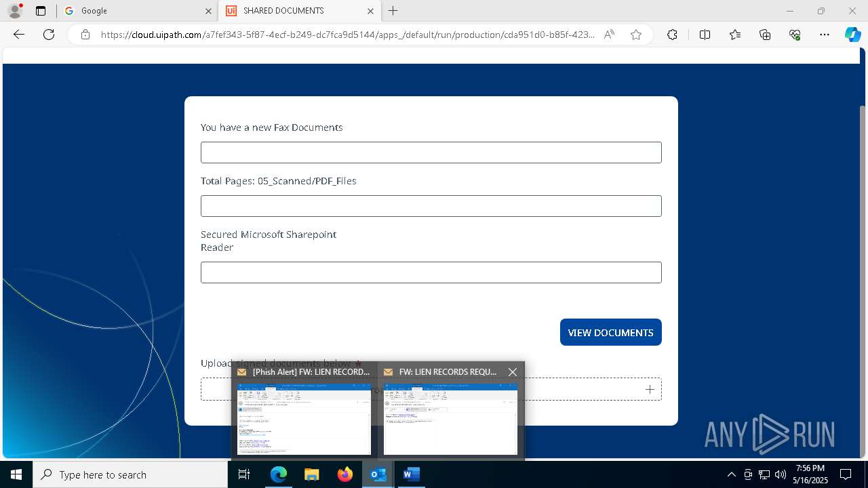Open the Extensions puzzle icon
The width and height of the screenshot is (868, 488).
pyautogui.click(x=672, y=35)
